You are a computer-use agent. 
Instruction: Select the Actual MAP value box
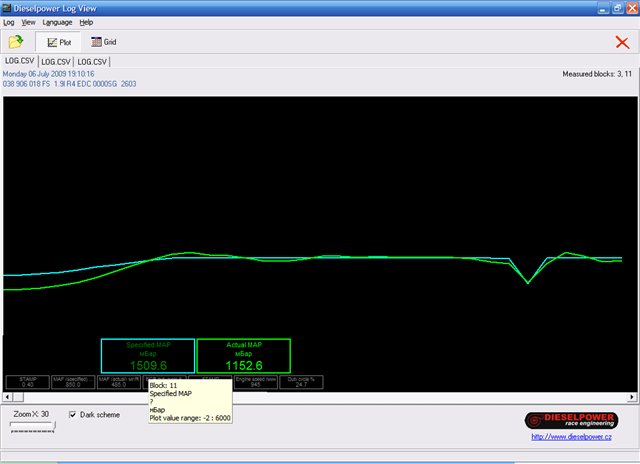pyautogui.click(x=244, y=355)
